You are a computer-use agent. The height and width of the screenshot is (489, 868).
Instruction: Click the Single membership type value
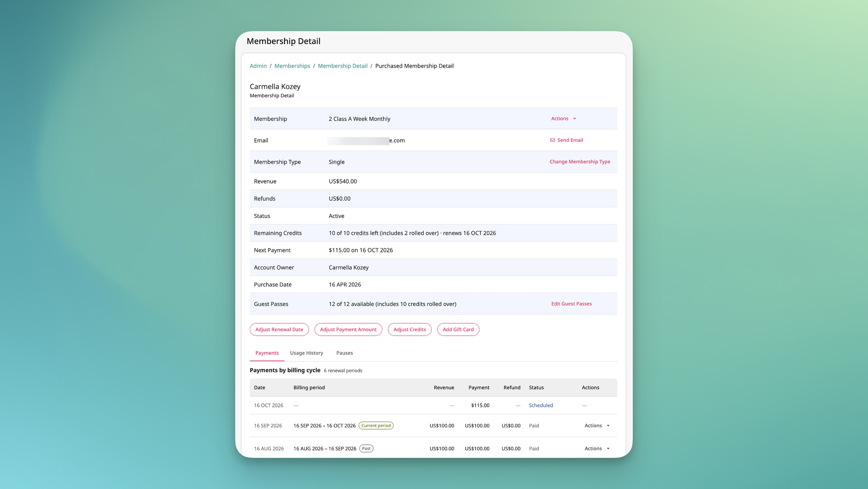click(x=337, y=162)
